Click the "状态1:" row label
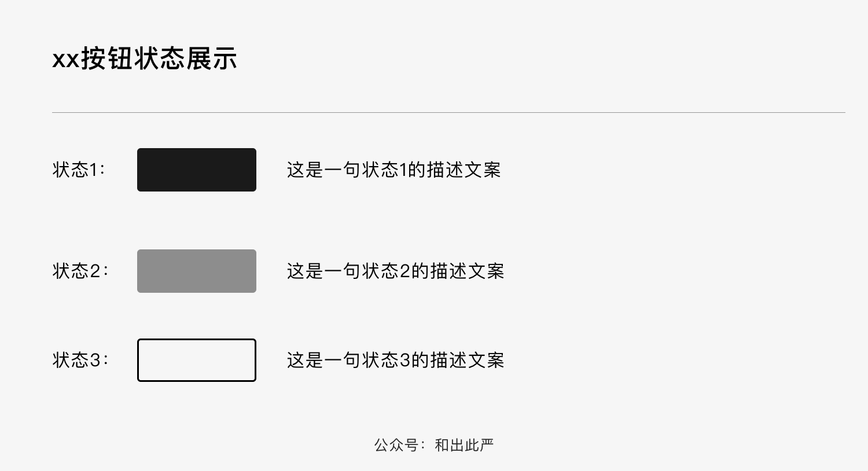Screen dimensions: 868x471 click(x=79, y=170)
